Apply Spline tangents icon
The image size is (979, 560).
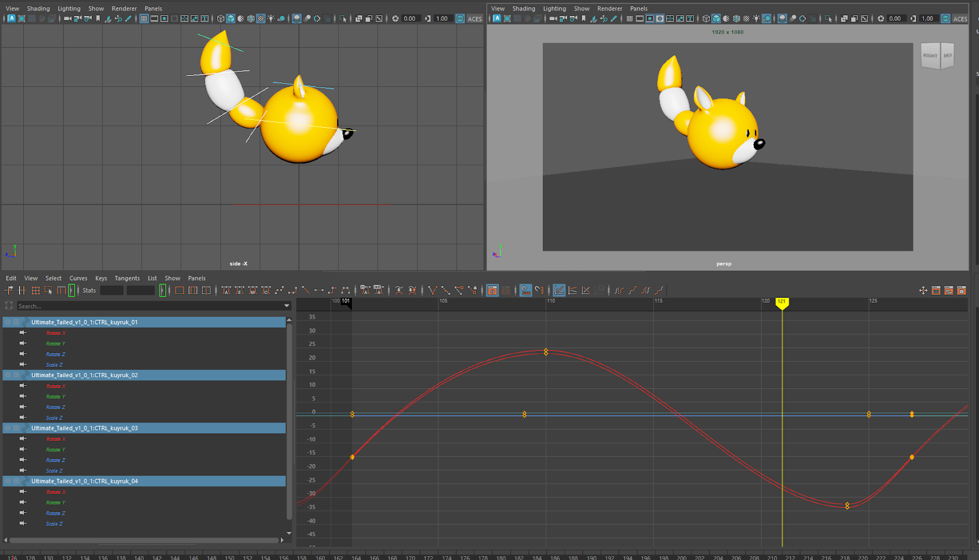(x=279, y=290)
